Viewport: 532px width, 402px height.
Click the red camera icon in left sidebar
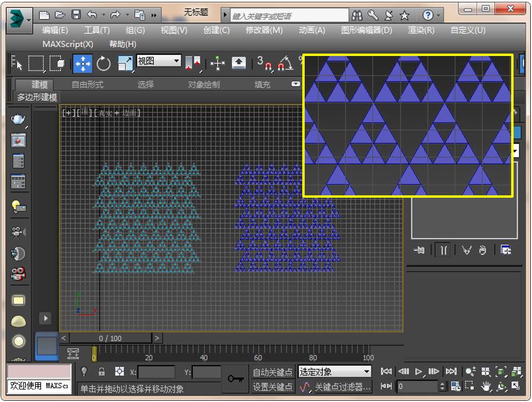(18, 274)
